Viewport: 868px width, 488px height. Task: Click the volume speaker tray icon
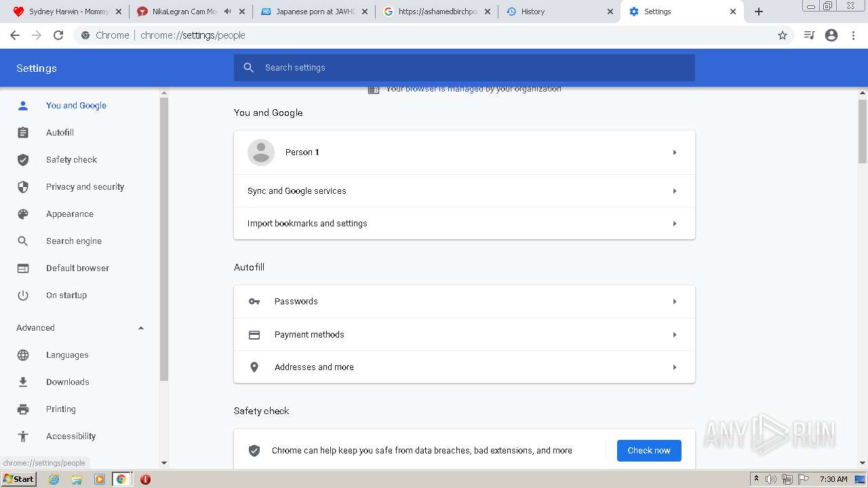click(770, 479)
